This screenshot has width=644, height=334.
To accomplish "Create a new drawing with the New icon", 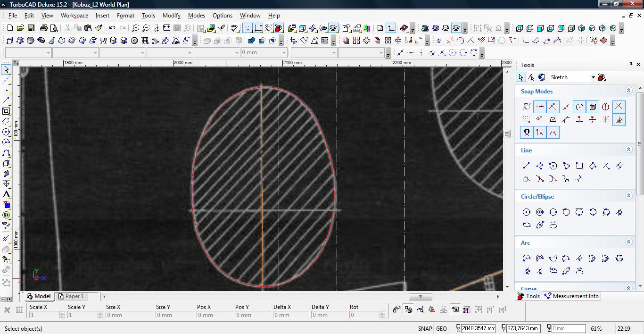I will pos(10,28).
